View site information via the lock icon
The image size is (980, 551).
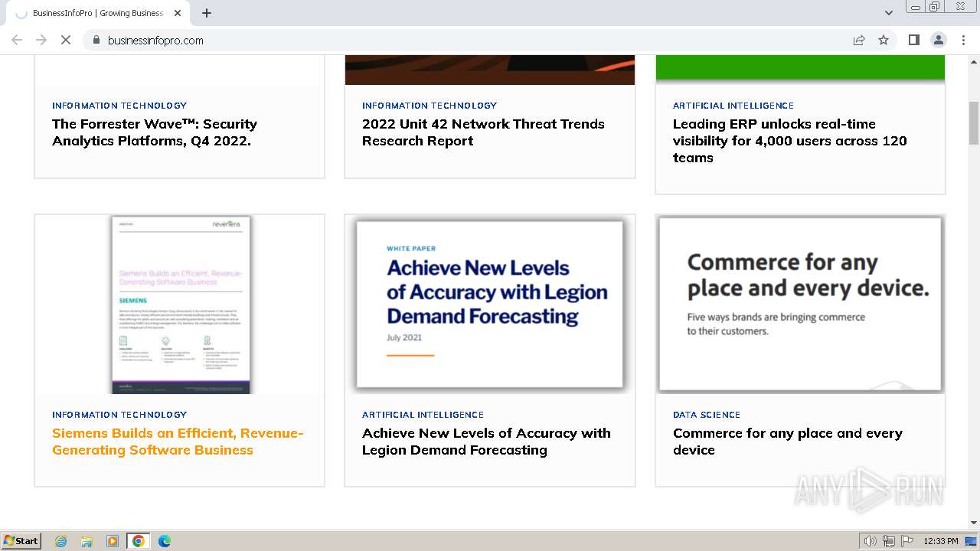(96, 40)
